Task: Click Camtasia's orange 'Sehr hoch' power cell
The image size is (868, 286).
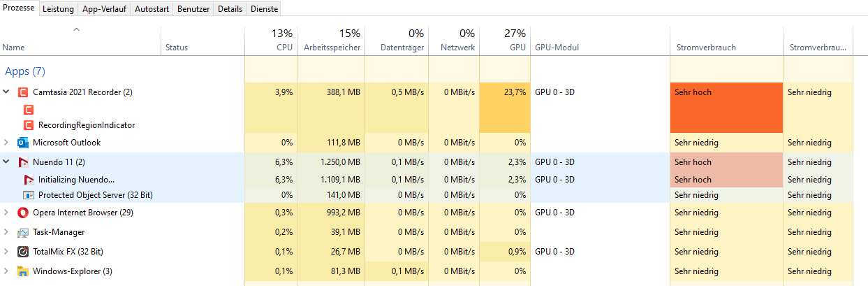Action: click(x=726, y=108)
